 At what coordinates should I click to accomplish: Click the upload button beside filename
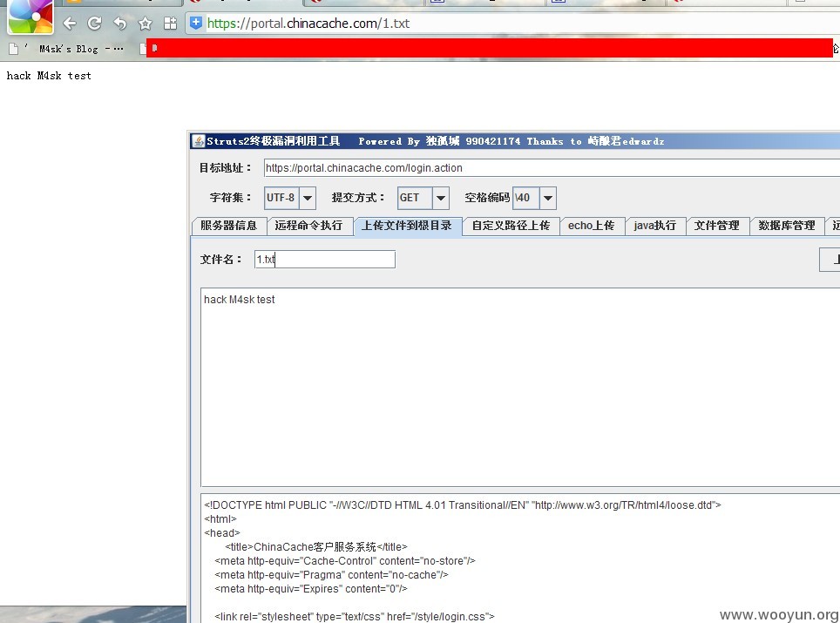pyautogui.click(x=830, y=260)
